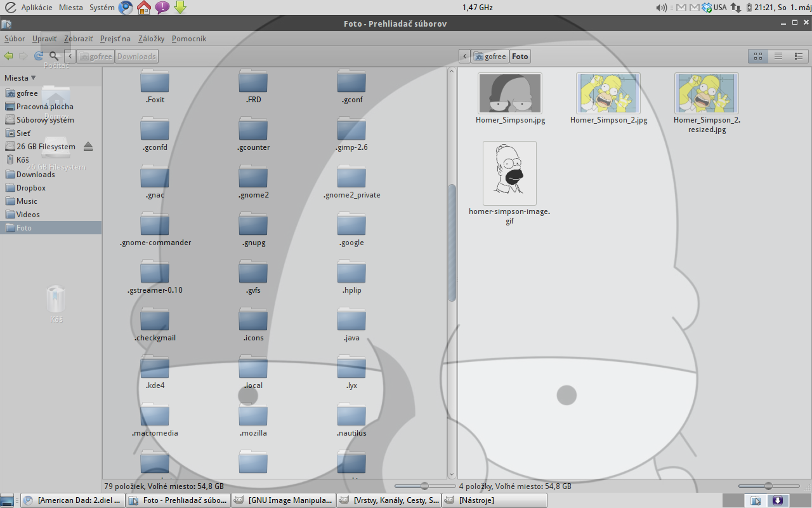
Task: Click right pane path bar back chevron
Action: [465, 56]
